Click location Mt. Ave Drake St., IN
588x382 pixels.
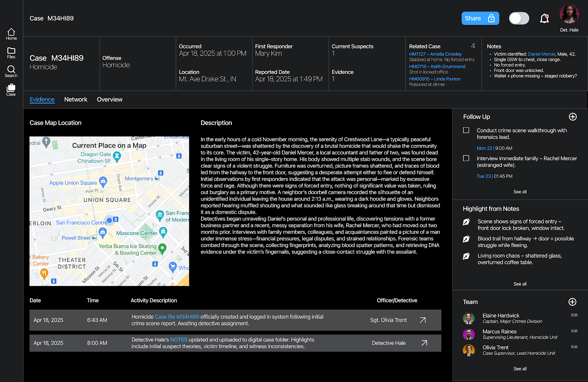click(207, 79)
